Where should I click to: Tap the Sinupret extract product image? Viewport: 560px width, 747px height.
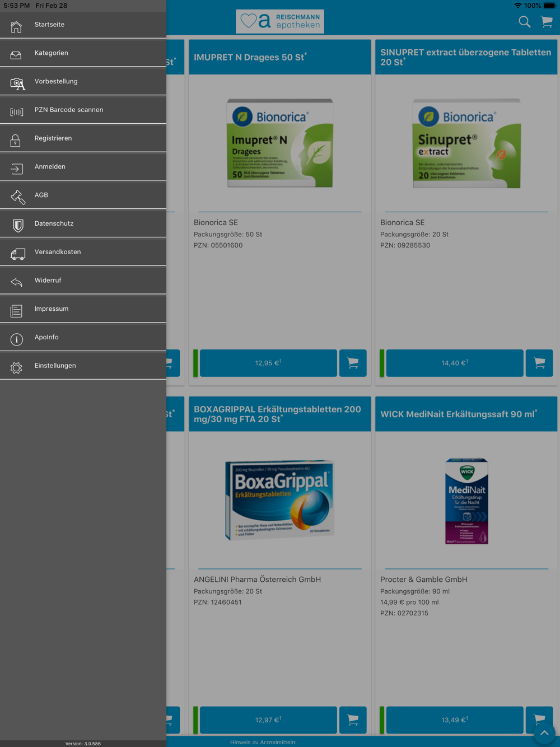[x=466, y=143]
